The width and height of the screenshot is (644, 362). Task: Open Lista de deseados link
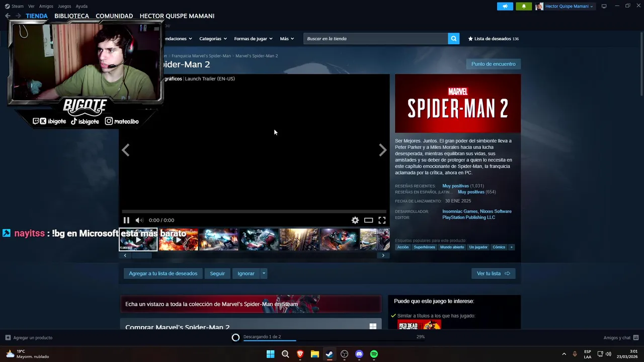coord(493,39)
